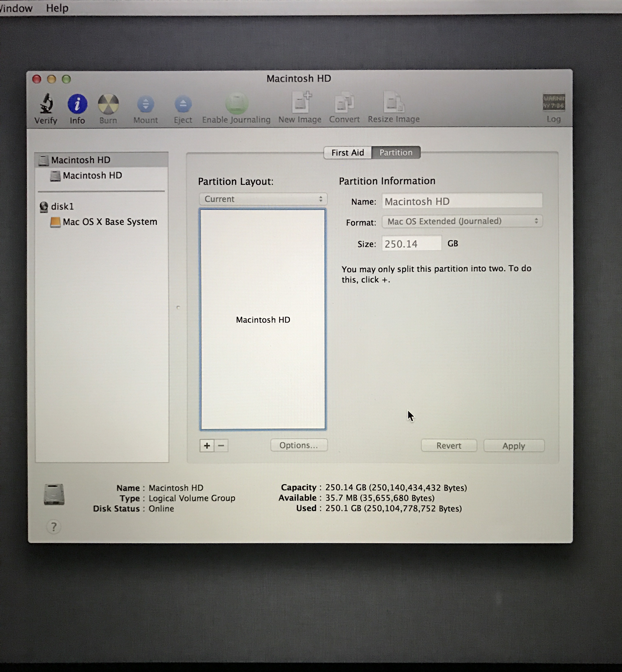Switch to the First Aid tab

click(x=347, y=153)
